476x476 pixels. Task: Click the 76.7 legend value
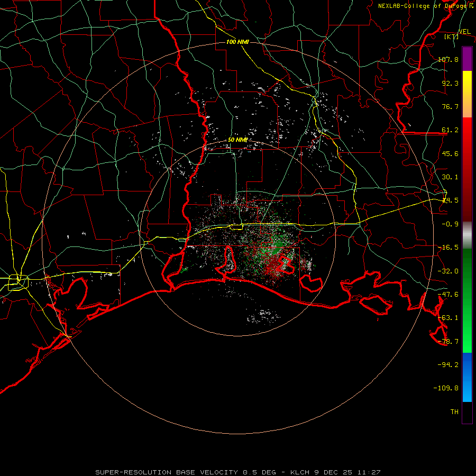tap(450, 106)
